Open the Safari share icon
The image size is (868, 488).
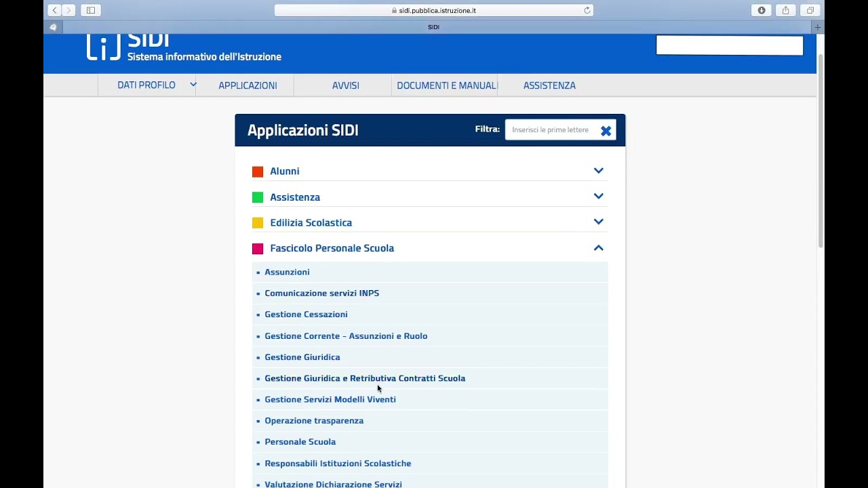[786, 10]
